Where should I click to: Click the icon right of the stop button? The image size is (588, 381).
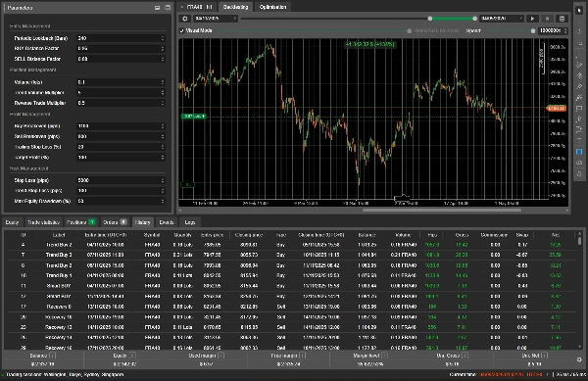[x=562, y=19]
